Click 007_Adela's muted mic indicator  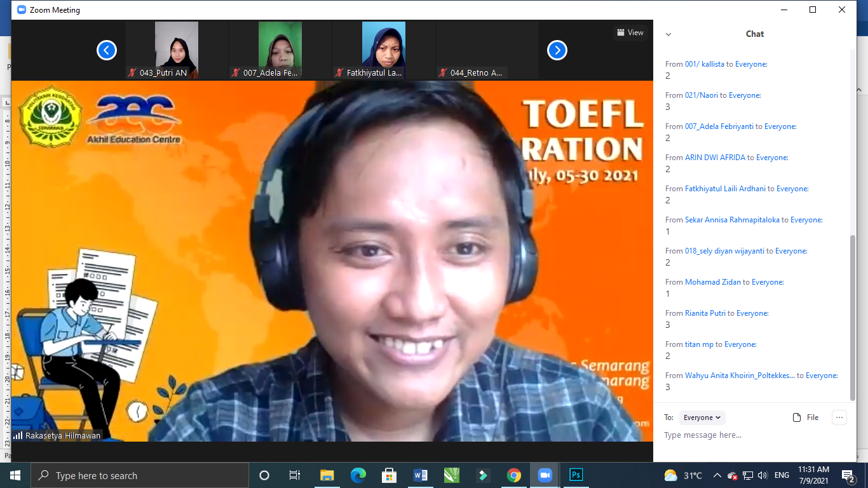tap(234, 72)
